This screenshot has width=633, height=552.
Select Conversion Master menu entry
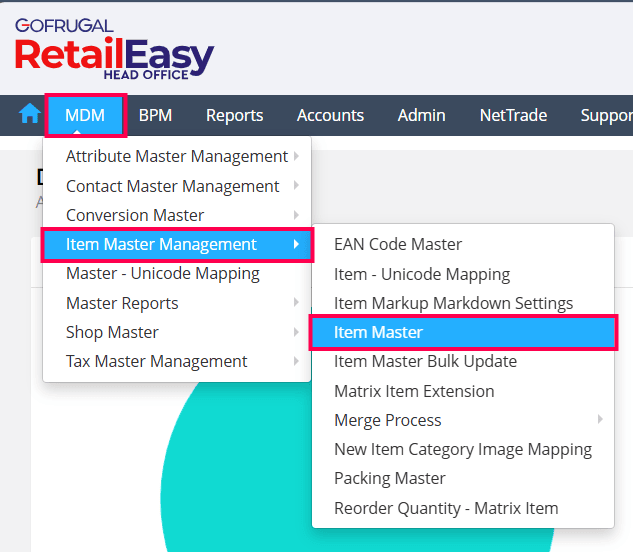pyautogui.click(x=177, y=215)
